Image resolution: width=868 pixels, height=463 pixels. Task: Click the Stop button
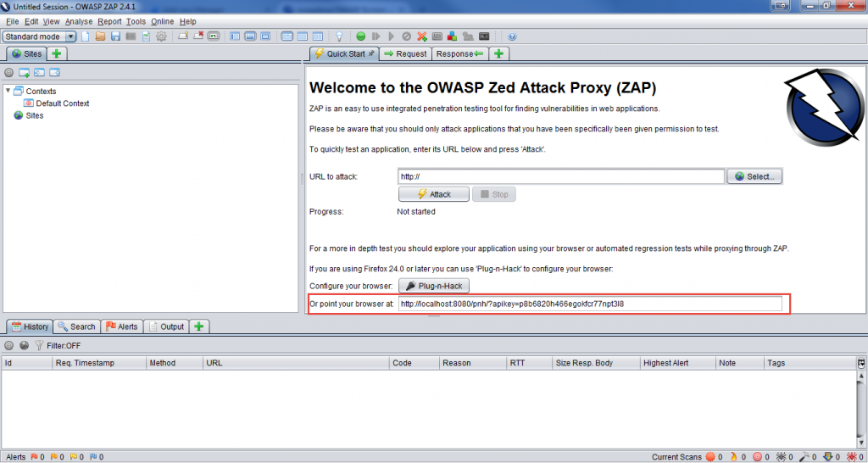pyautogui.click(x=494, y=194)
